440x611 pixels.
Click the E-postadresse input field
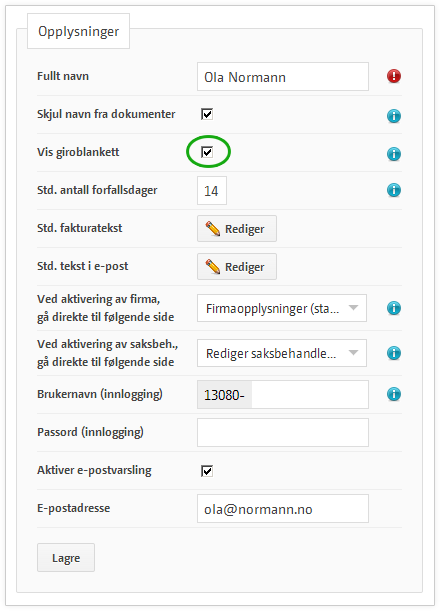[x=283, y=509]
